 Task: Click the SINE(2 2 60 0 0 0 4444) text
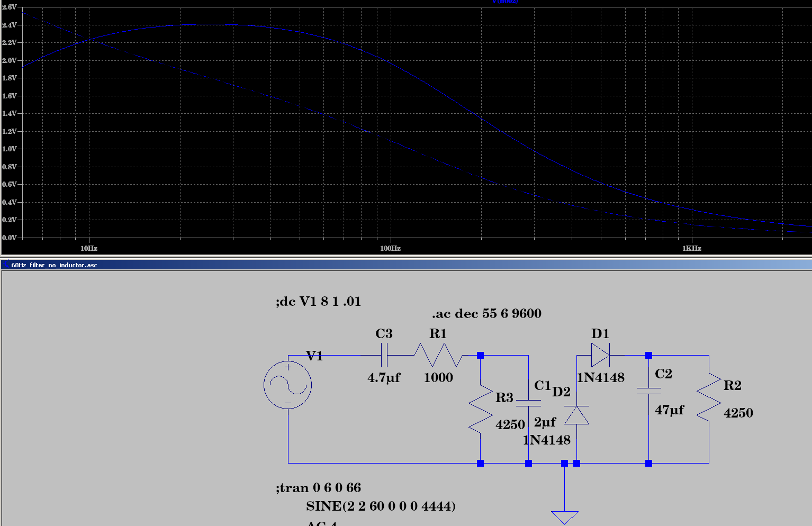click(x=381, y=506)
